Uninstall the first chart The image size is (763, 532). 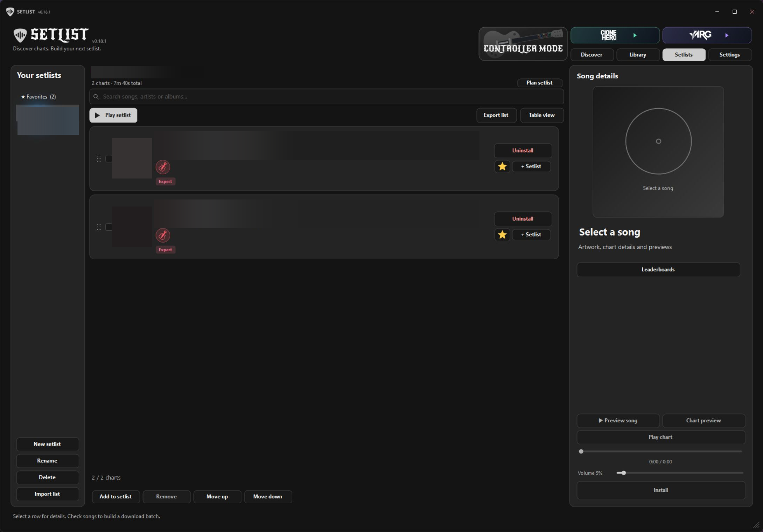[x=523, y=150]
